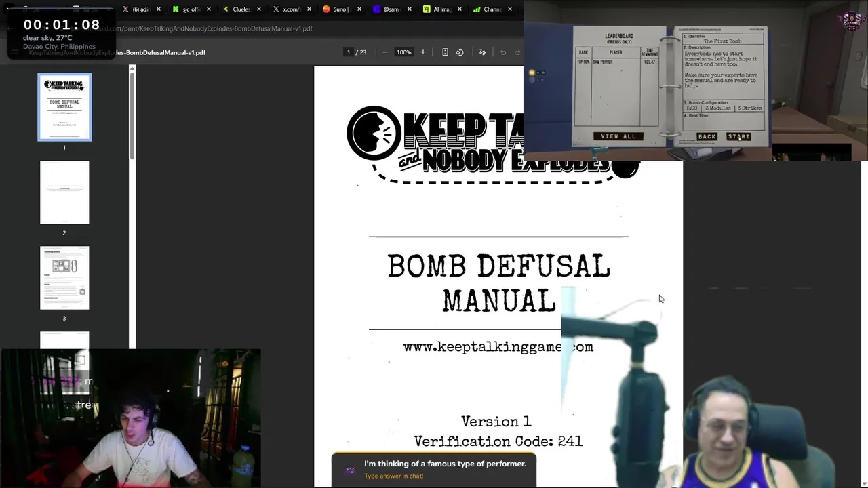Close the 'Channe' tab

510,9
